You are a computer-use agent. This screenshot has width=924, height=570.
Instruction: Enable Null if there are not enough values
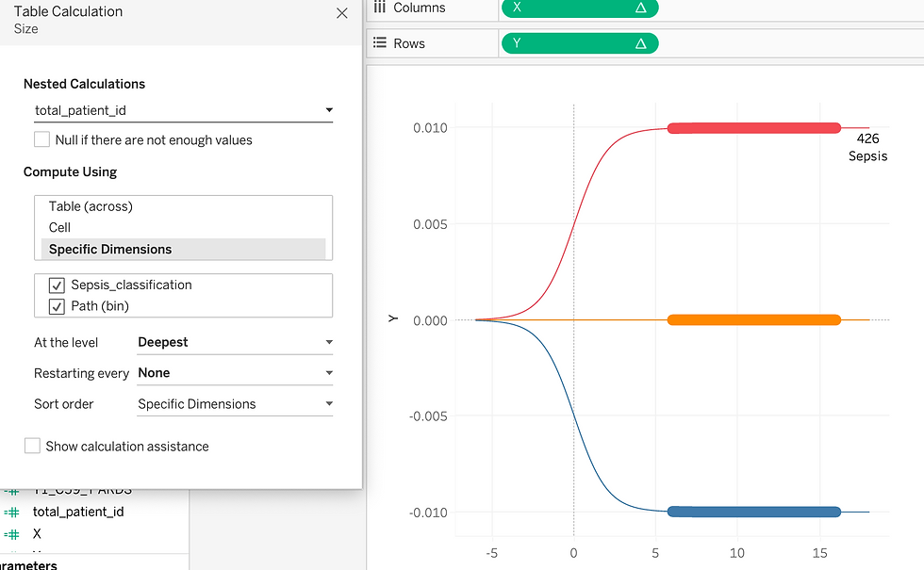(41, 139)
